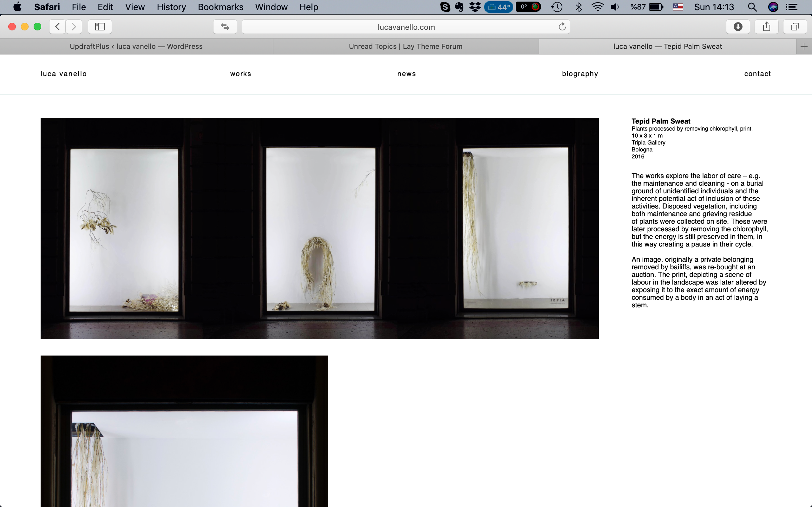Screen dimensions: 812x507
Task: Click the Share toolbar icon
Action: point(766,27)
